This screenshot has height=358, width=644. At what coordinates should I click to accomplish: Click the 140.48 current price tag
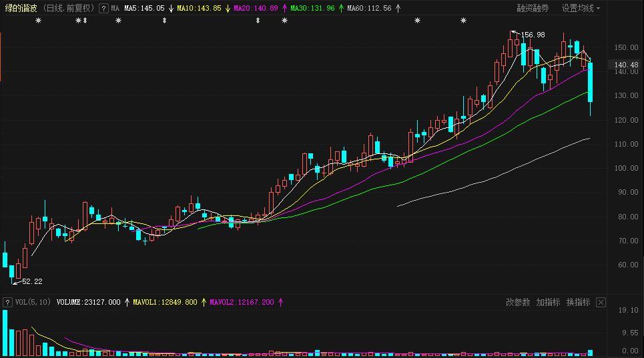pyautogui.click(x=625, y=65)
